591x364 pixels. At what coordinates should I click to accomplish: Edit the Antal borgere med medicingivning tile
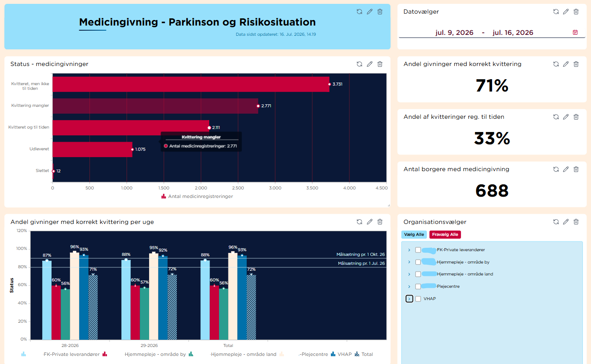point(566,169)
